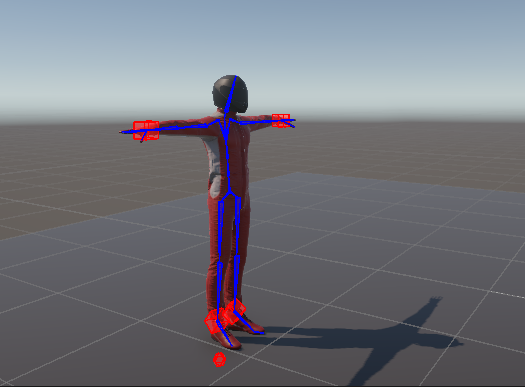This screenshot has width=525, height=387.
Task: Select the red collider box on the front foot
Action: [214, 321]
